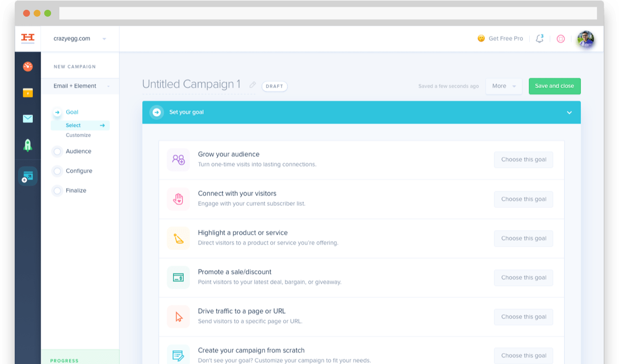Click the Connect with your visitors hand icon

(178, 199)
